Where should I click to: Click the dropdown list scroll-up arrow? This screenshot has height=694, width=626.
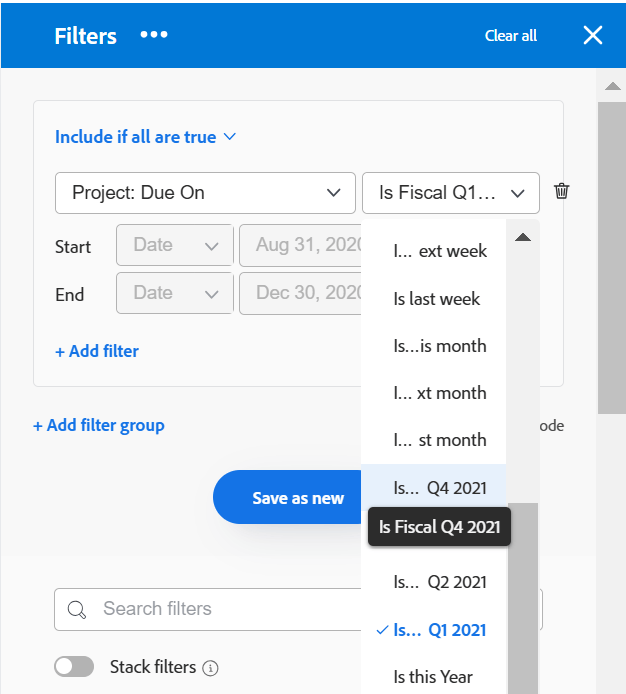point(523,237)
